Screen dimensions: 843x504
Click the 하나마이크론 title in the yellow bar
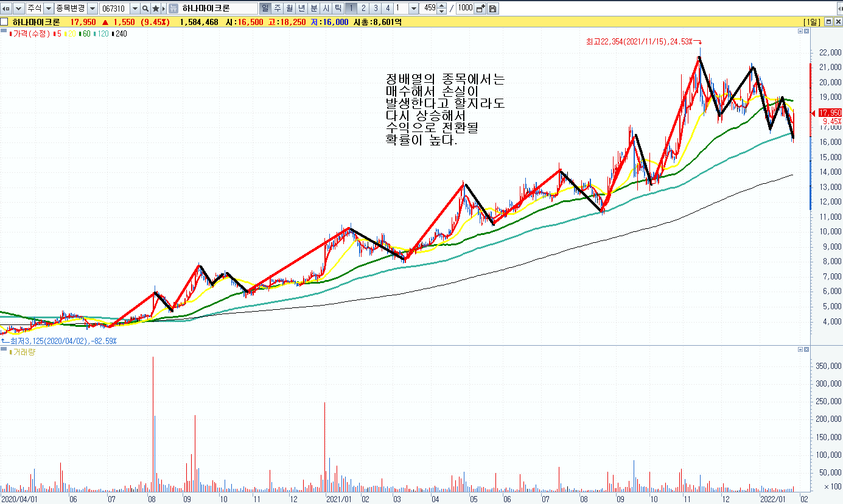click(x=36, y=22)
